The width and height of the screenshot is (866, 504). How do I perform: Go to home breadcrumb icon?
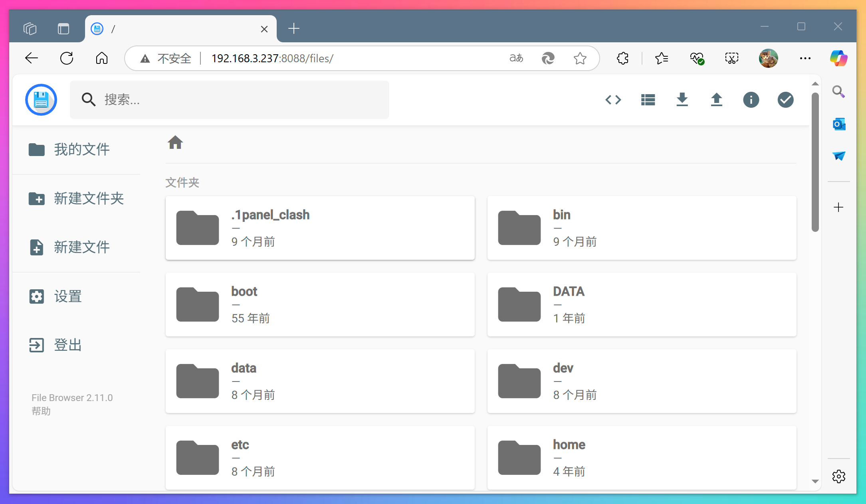point(175,142)
